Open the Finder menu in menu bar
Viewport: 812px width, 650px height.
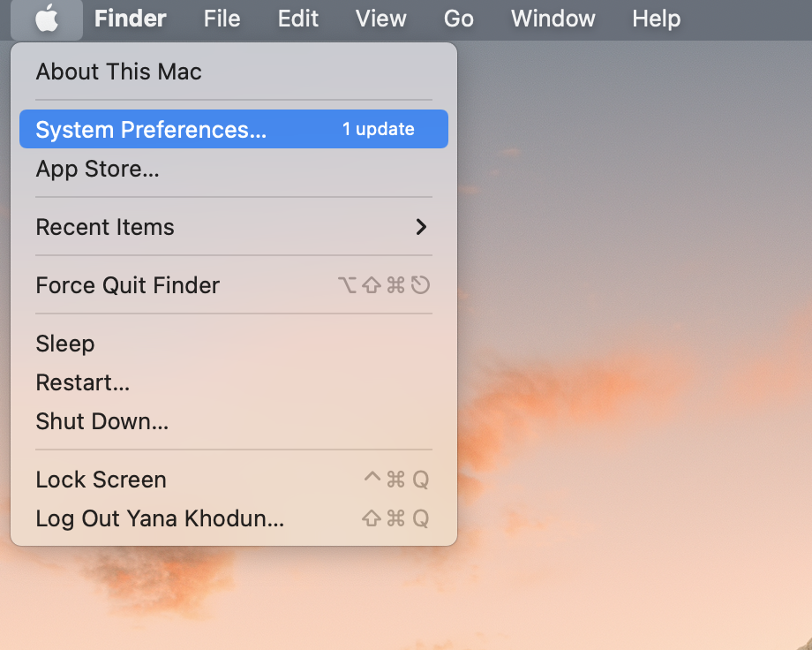click(x=130, y=19)
